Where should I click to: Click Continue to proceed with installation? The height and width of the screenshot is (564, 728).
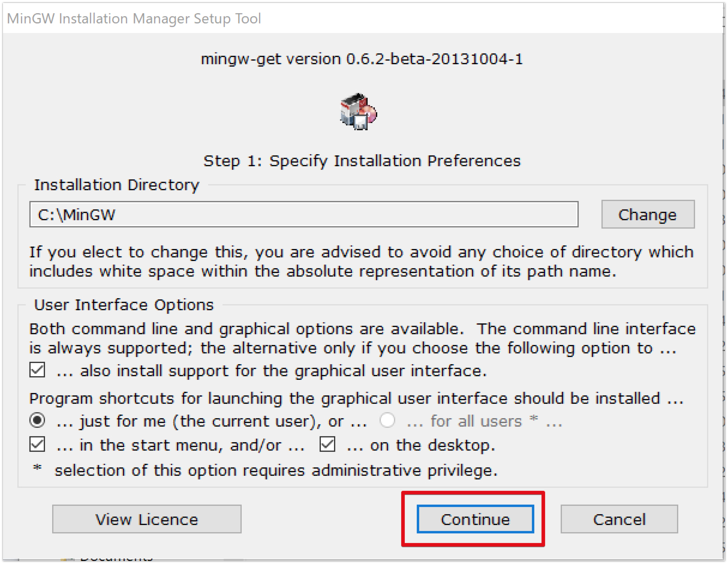(x=475, y=520)
